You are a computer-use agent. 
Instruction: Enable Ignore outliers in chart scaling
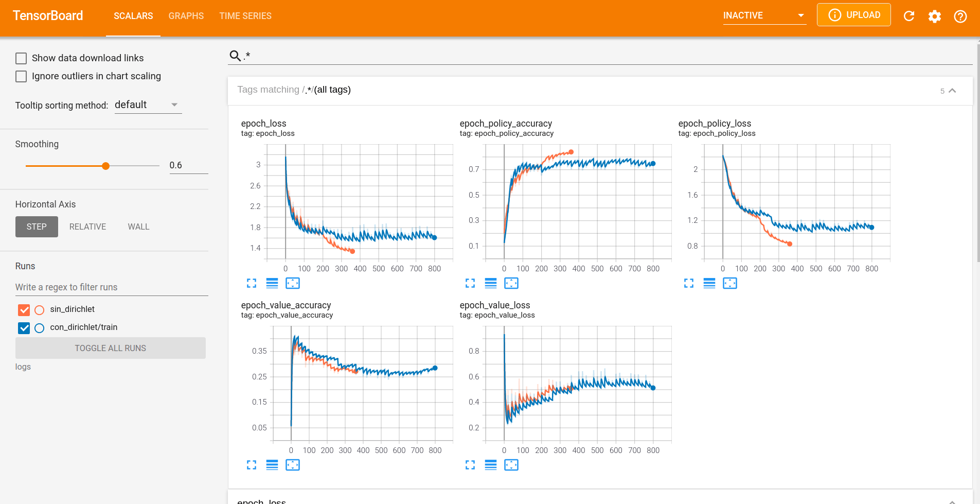click(21, 76)
